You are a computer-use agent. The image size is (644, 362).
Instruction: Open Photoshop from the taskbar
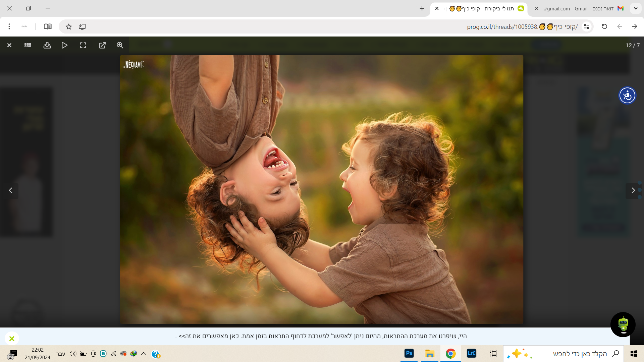pyautogui.click(x=409, y=353)
